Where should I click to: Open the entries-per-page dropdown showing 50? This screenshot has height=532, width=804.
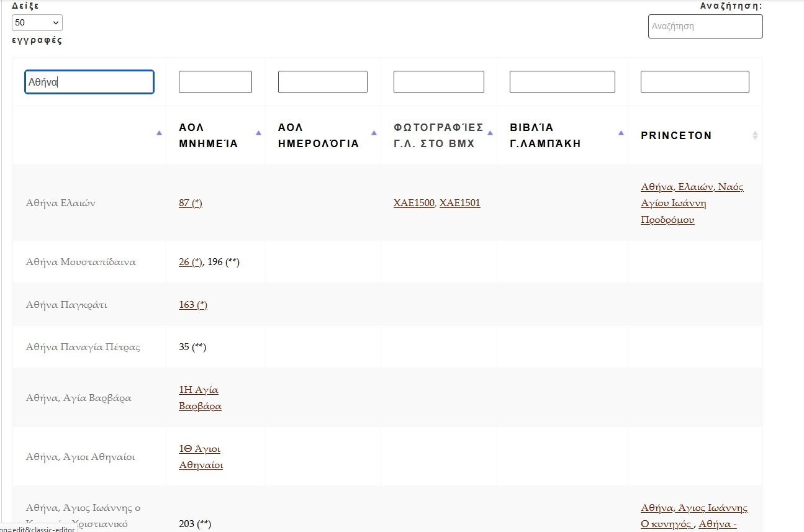37,23
